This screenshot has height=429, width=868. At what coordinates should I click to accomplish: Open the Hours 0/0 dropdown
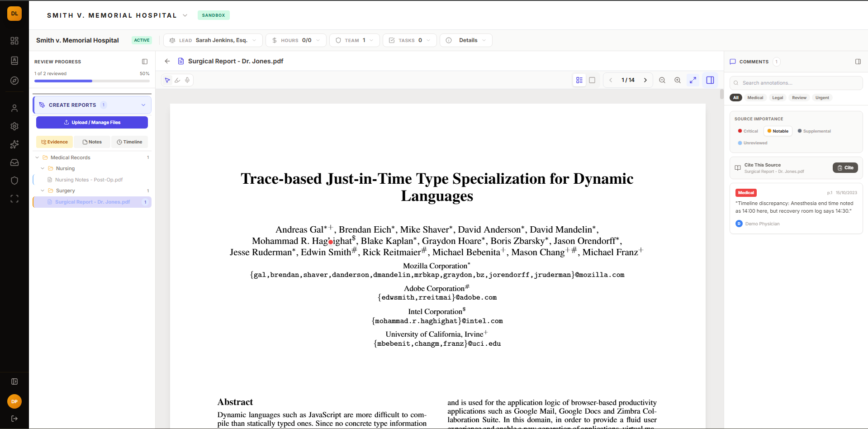pyautogui.click(x=296, y=40)
